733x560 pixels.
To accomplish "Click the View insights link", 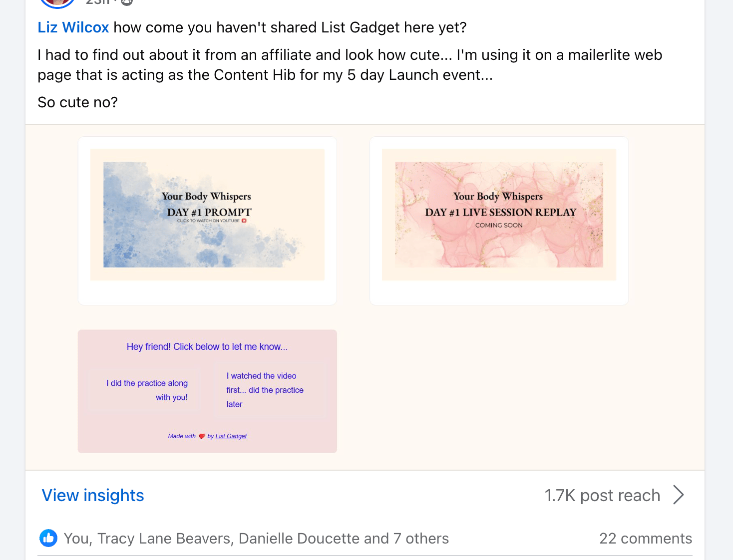I will (x=93, y=495).
